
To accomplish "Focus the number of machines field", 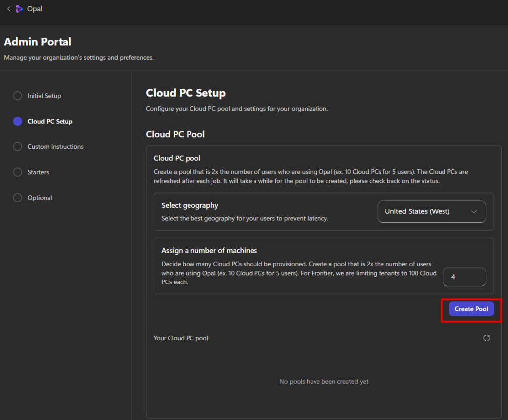I will pyautogui.click(x=464, y=277).
